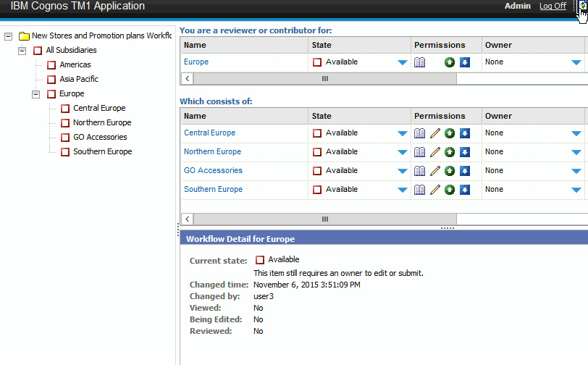This screenshot has width=588, height=365.
Task: Open the GO Accessories link in table
Action: pyautogui.click(x=213, y=171)
